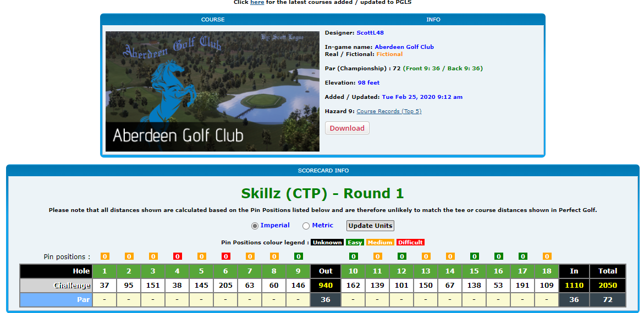Click the yellow Total 2050 distance cell
The width and height of the screenshot is (644, 313).
tap(608, 286)
